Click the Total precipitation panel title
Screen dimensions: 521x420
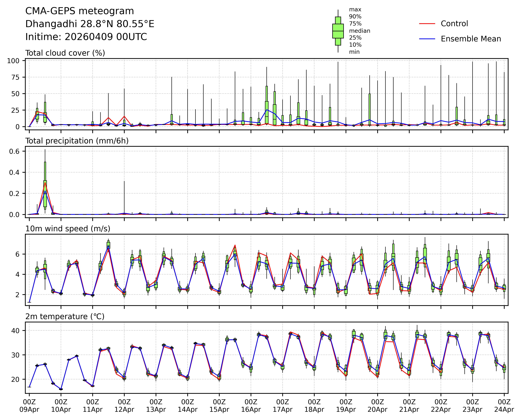(x=77, y=141)
